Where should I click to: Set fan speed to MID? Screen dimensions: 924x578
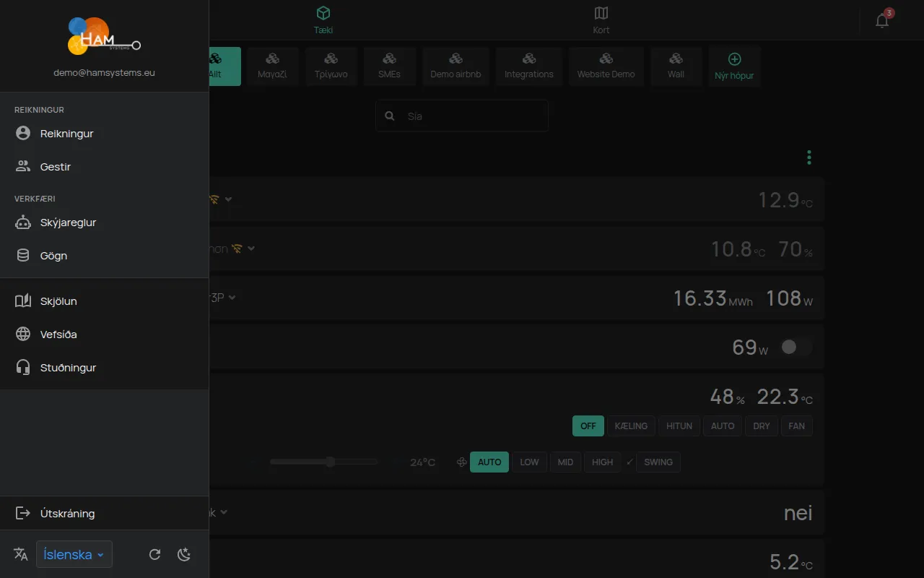pos(566,462)
